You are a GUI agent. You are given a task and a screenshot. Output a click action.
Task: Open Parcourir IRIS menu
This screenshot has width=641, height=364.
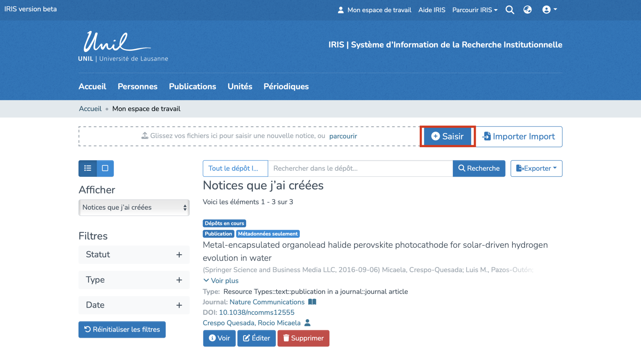pos(475,10)
